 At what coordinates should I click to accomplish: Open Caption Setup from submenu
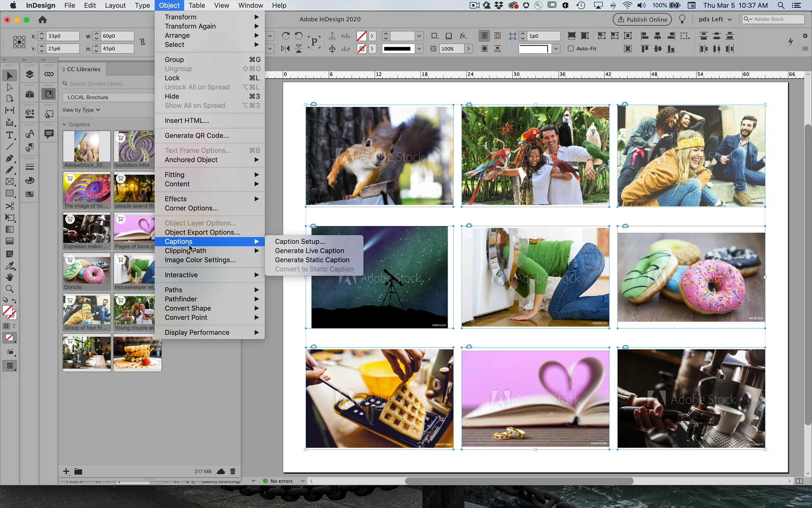(x=300, y=241)
